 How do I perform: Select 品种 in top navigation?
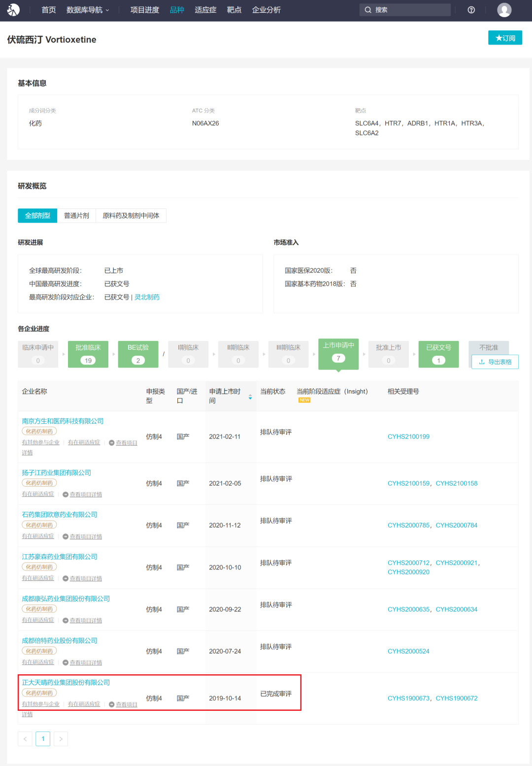(177, 10)
